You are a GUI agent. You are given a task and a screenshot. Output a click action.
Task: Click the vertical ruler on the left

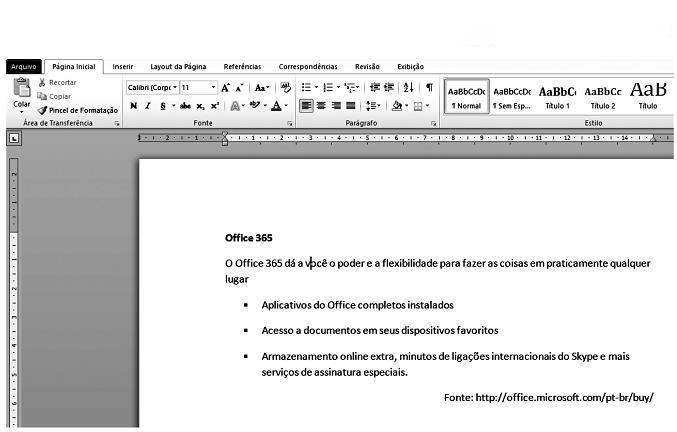pyautogui.click(x=14, y=293)
